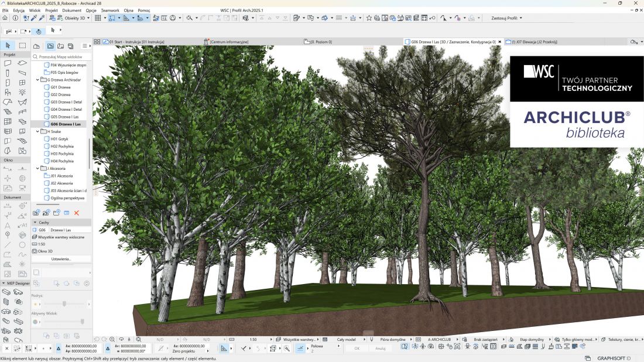Select the Figure image tool in toolbox
This screenshot has width=644, height=362.
click(8, 274)
